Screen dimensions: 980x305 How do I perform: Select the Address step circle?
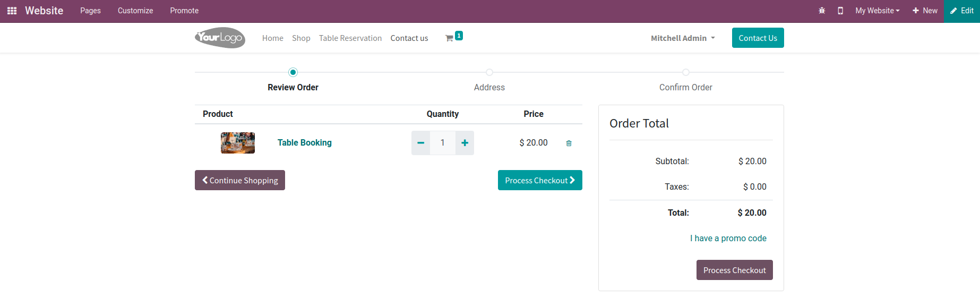coord(489,72)
